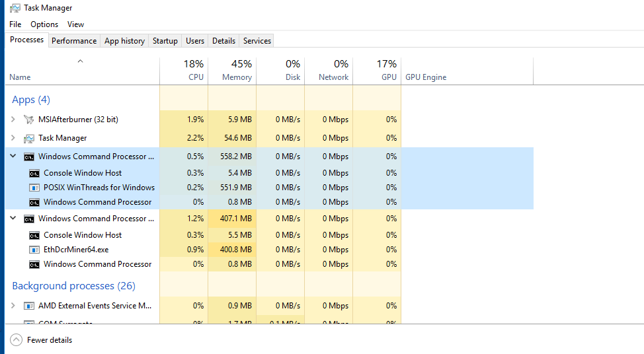644x354 pixels.
Task: Click the highlighted Windows Command Processor group icon
Action: 28,157
